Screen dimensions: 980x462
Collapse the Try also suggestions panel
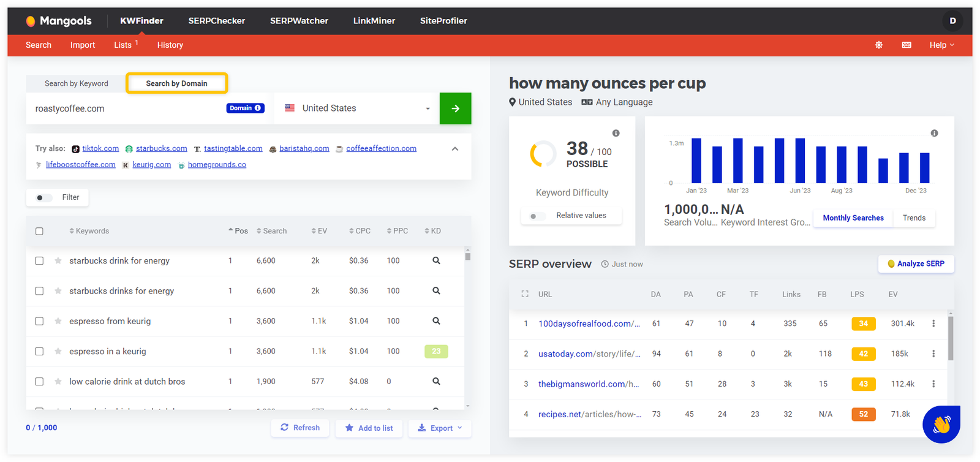(x=455, y=149)
